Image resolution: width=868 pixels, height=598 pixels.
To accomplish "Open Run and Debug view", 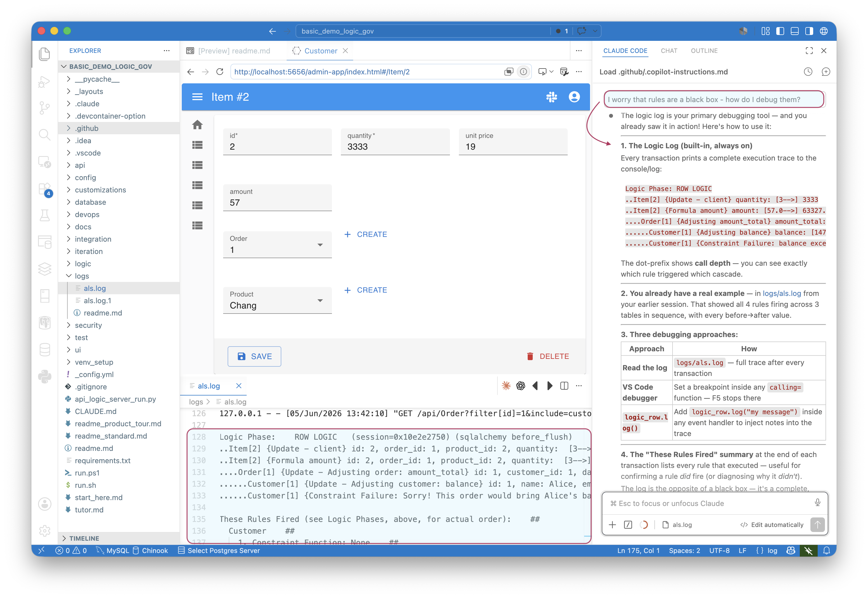I will (x=44, y=81).
